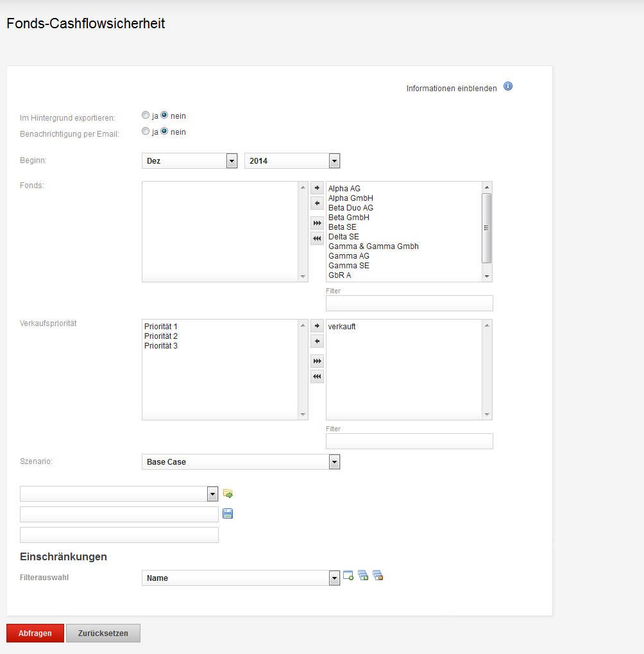Image resolution: width=644 pixels, height=654 pixels.
Task: Click the text field beside the save icon
Action: click(x=119, y=514)
